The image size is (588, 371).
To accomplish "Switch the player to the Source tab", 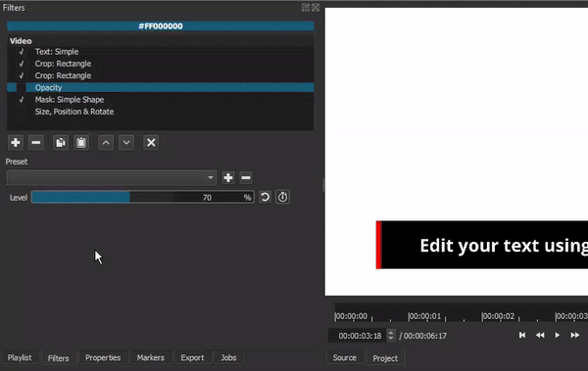I will (x=345, y=358).
